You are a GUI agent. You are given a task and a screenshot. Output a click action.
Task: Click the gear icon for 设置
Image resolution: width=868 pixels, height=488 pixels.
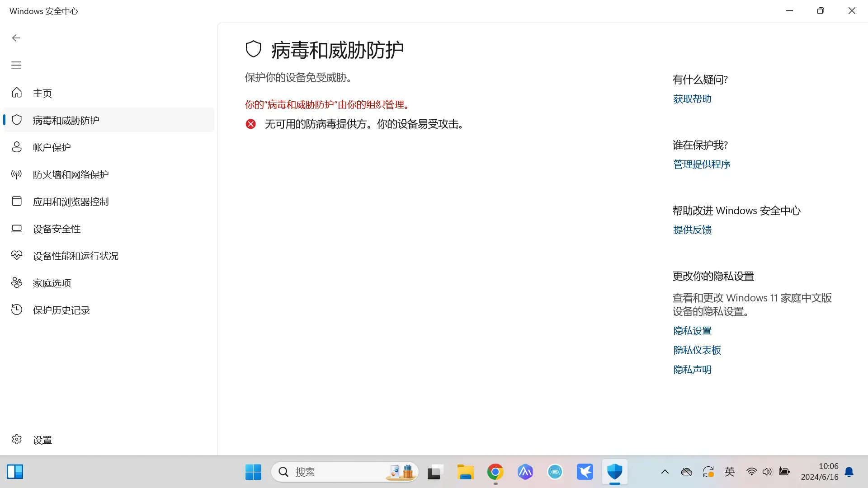point(17,439)
